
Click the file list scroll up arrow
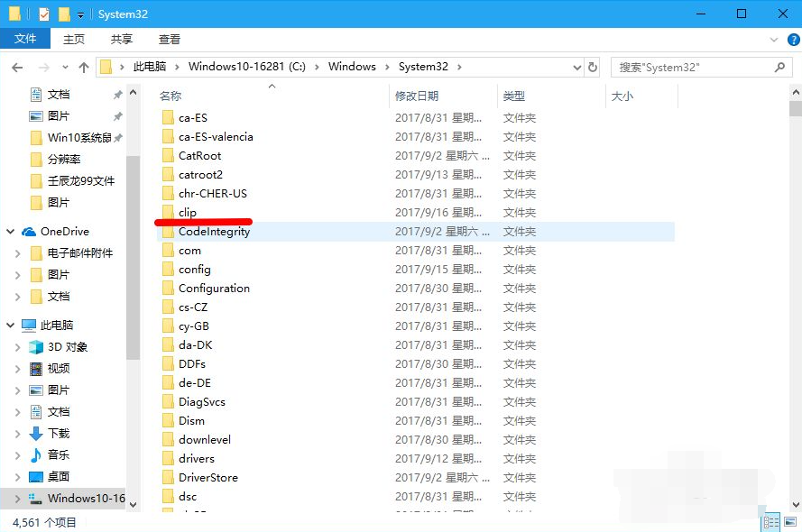tap(796, 93)
